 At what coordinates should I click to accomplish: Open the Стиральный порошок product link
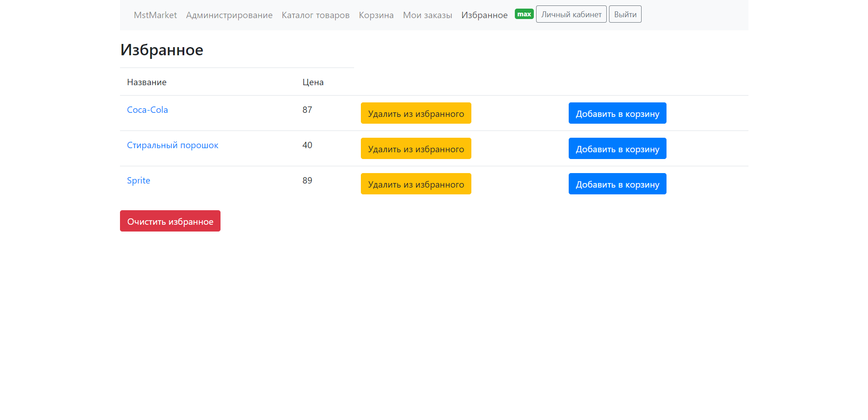click(x=173, y=145)
